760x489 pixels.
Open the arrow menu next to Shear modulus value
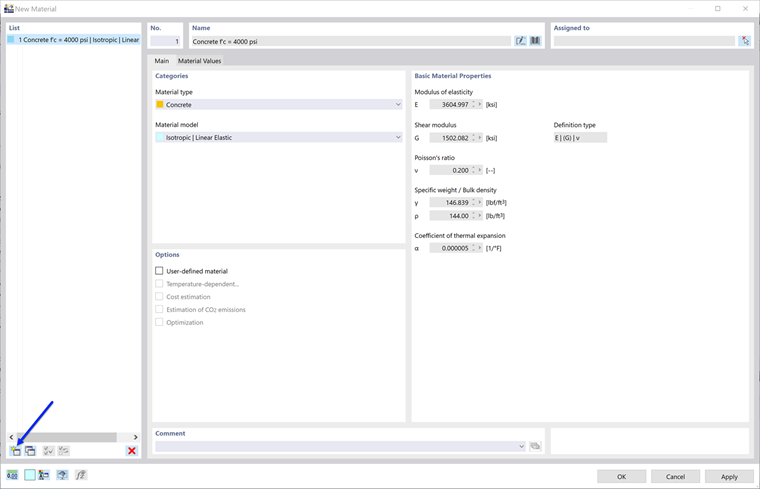click(480, 138)
